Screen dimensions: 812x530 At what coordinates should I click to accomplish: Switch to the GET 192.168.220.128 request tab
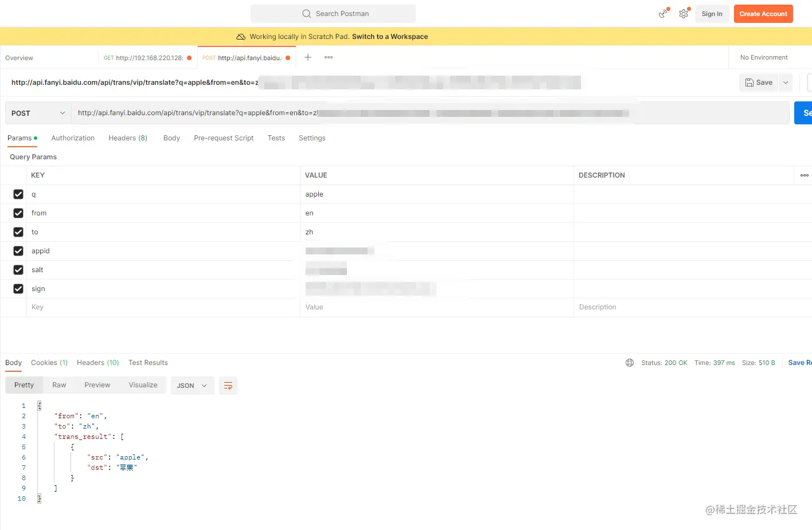point(147,58)
